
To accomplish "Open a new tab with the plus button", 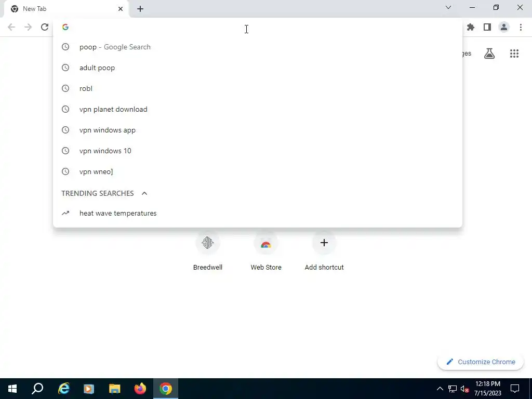I will (140, 9).
